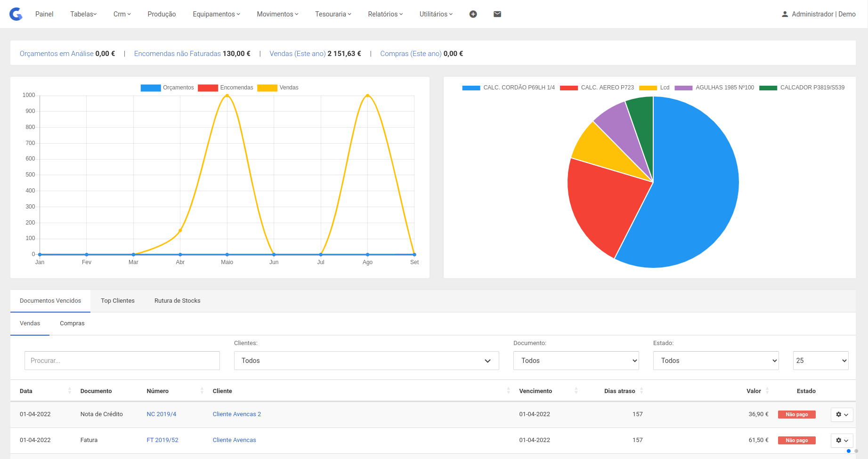The image size is (868, 459).
Task: Click Encomendas não Faturadas link
Action: coord(177,54)
